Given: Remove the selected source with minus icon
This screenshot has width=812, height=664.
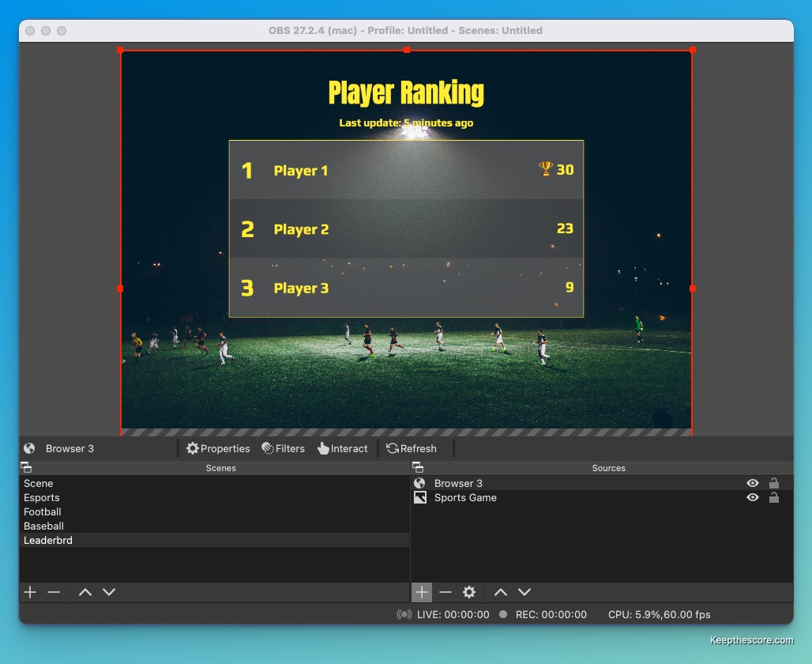Looking at the screenshot, I should [x=445, y=592].
